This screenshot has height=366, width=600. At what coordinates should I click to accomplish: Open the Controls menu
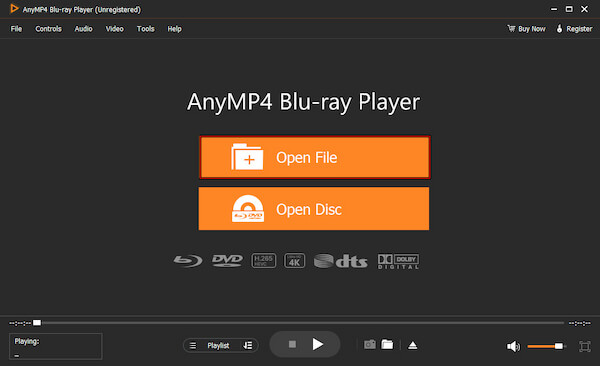[x=48, y=29]
